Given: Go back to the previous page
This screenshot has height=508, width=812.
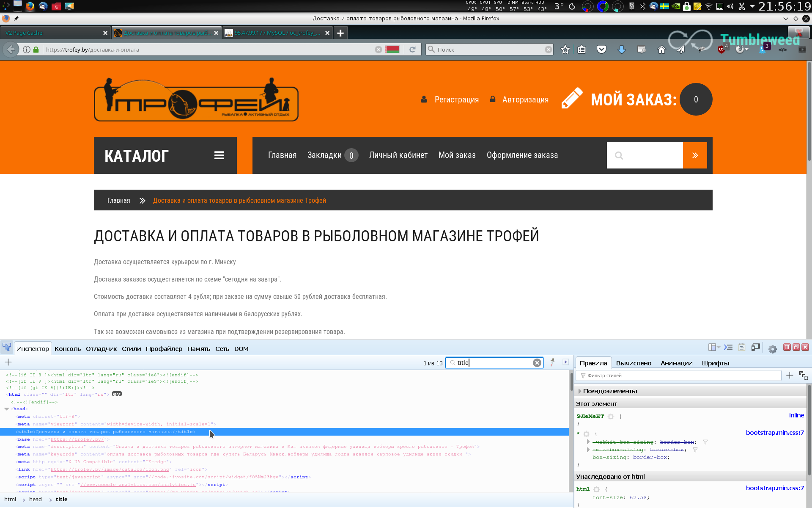Looking at the screenshot, I should pos(11,50).
